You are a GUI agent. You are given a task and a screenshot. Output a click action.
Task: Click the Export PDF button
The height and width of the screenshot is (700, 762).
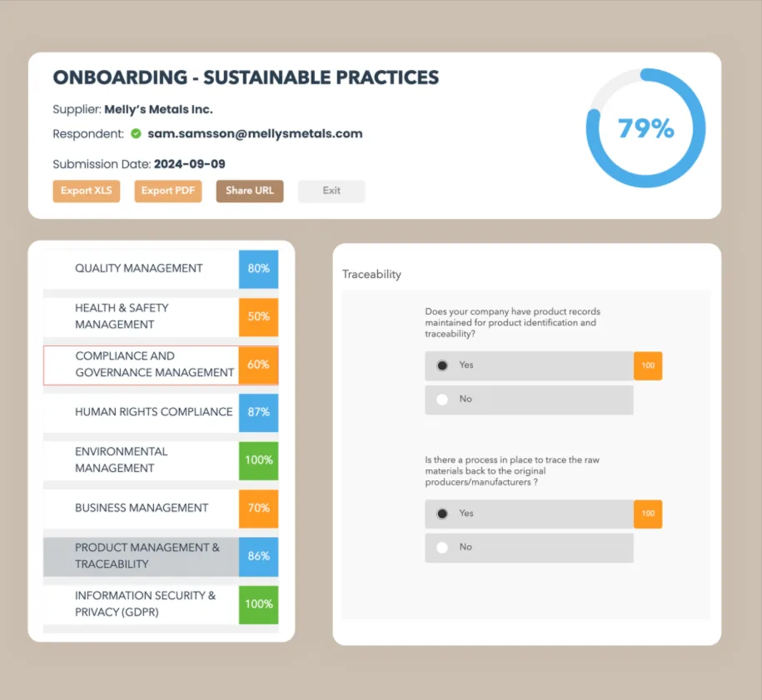[168, 191]
